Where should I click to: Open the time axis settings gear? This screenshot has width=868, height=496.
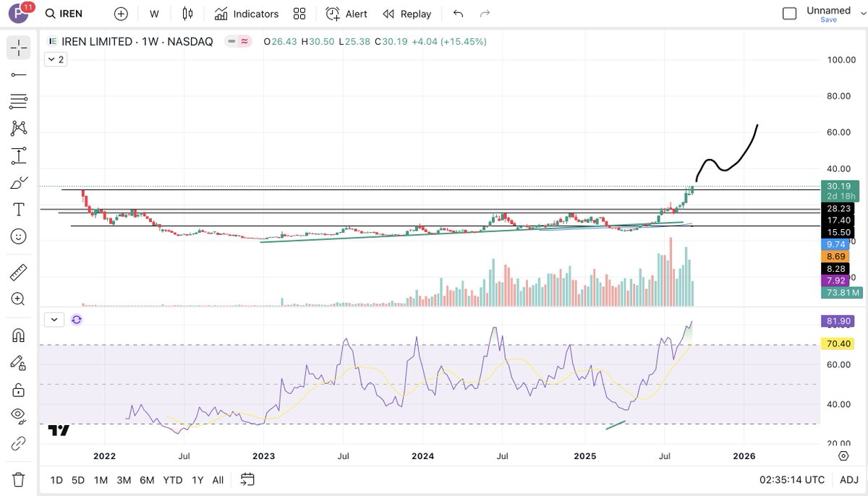coord(843,456)
